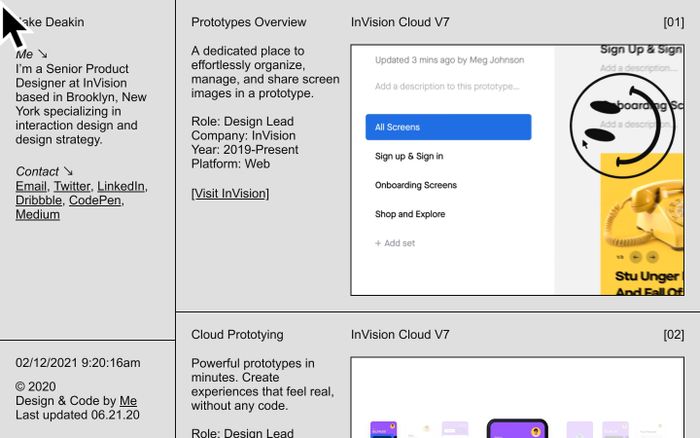The width and height of the screenshot is (700, 438).
Task: Open the Email contact link
Action: click(x=31, y=186)
